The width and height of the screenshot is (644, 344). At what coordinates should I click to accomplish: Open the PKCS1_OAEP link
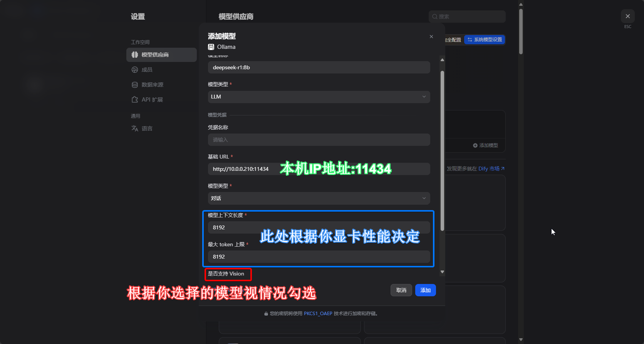[x=318, y=314]
